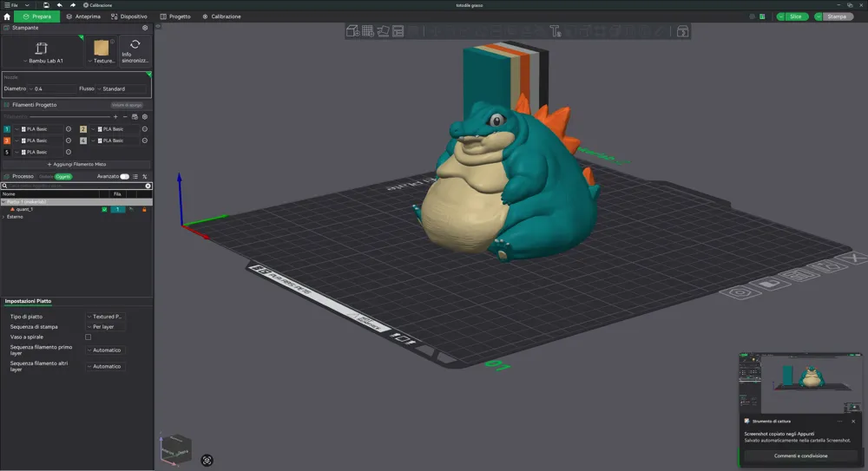Screen dimensions: 868x471
Task: Click gray filament 4 color swatch
Action: pos(83,141)
